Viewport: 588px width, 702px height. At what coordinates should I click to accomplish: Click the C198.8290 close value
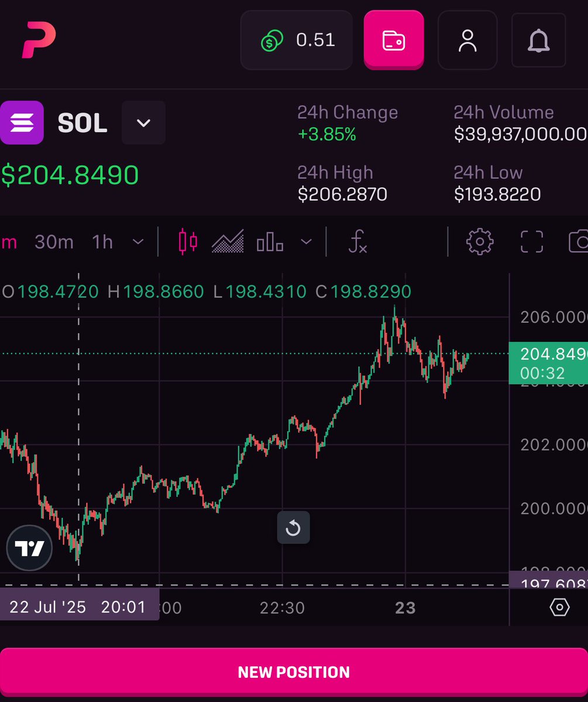point(363,291)
